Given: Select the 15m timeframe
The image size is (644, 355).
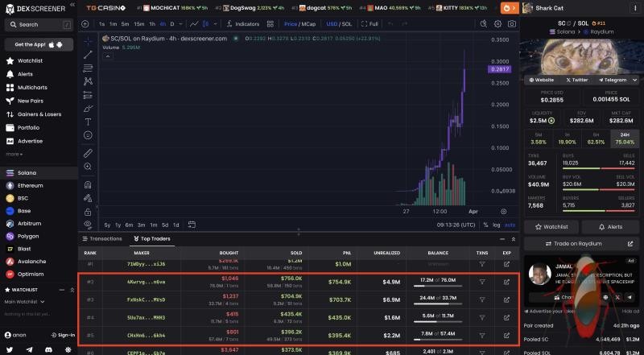Looking at the screenshot, I should [x=139, y=24].
